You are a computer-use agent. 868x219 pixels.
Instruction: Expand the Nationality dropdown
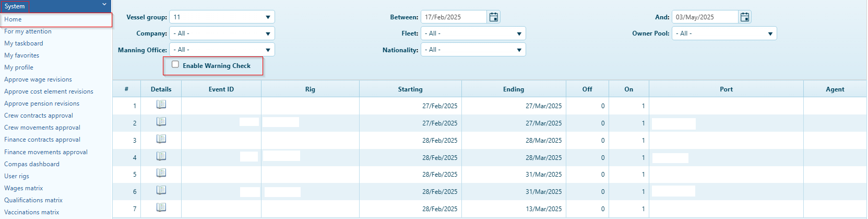click(x=473, y=50)
